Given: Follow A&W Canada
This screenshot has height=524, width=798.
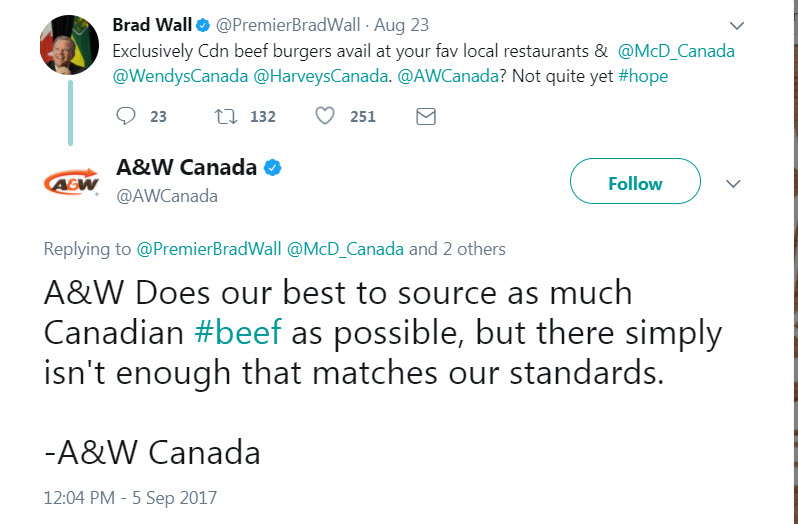Looking at the screenshot, I should (x=634, y=184).
